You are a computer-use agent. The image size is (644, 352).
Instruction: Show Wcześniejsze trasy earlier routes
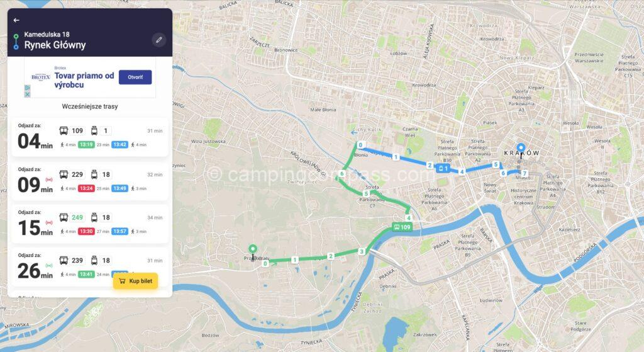point(90,106)
